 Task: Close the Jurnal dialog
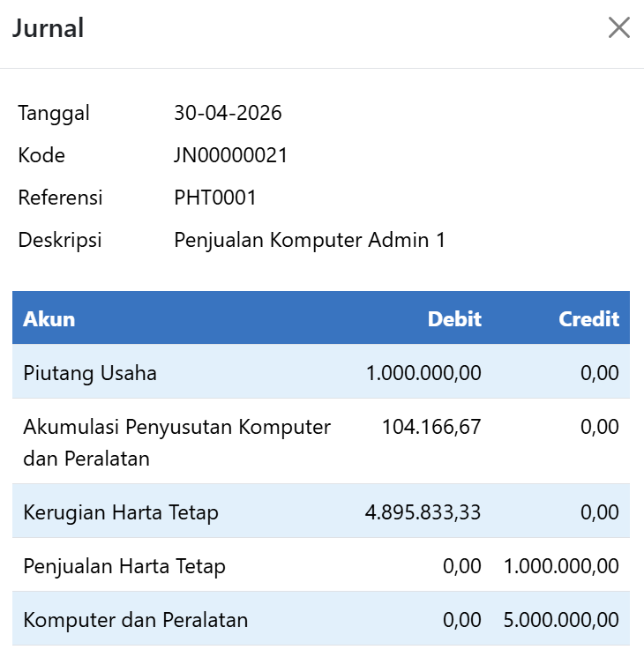(618, 27)
